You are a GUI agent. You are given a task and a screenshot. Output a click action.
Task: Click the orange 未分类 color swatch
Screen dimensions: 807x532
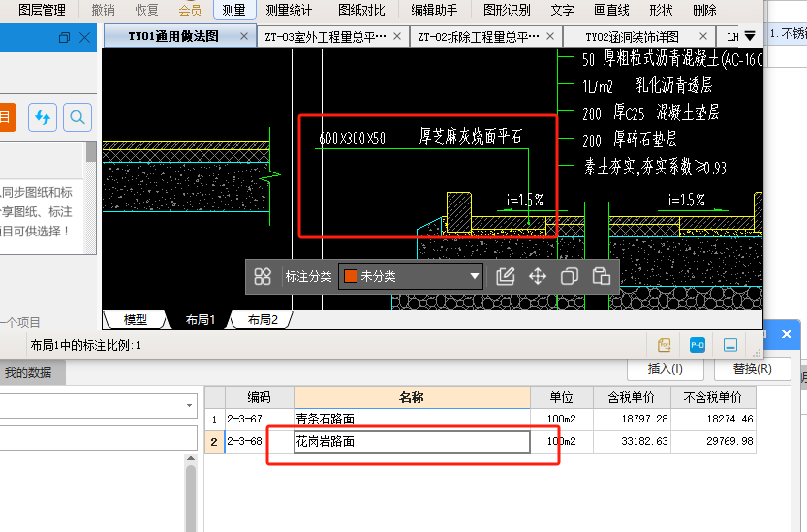tap(351, 276)
